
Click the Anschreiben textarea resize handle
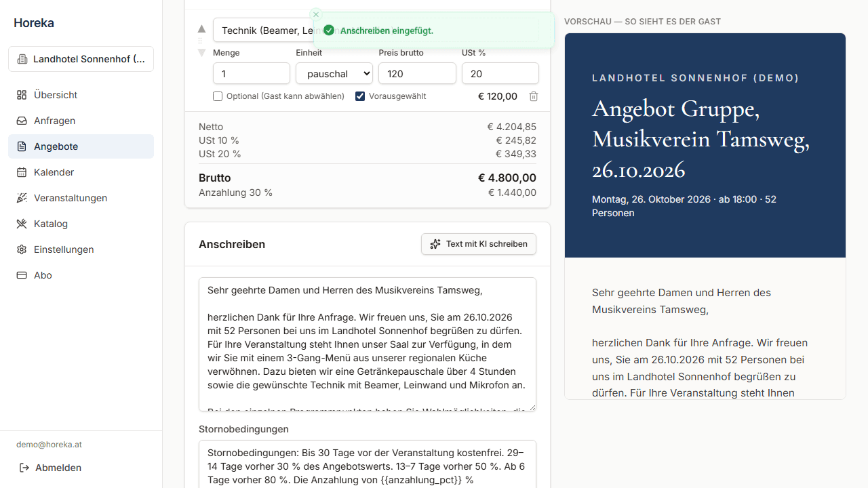(532, 407)
